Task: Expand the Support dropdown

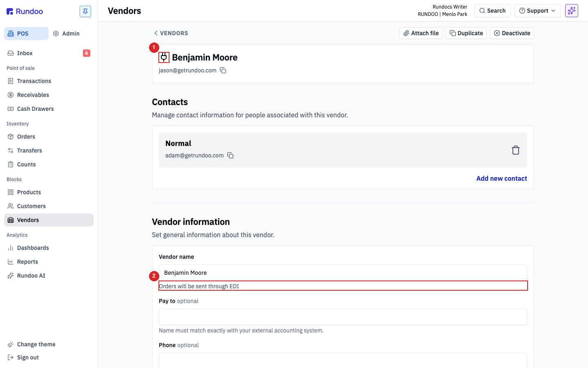Action: pyautogui.click(x=537, y=11)
